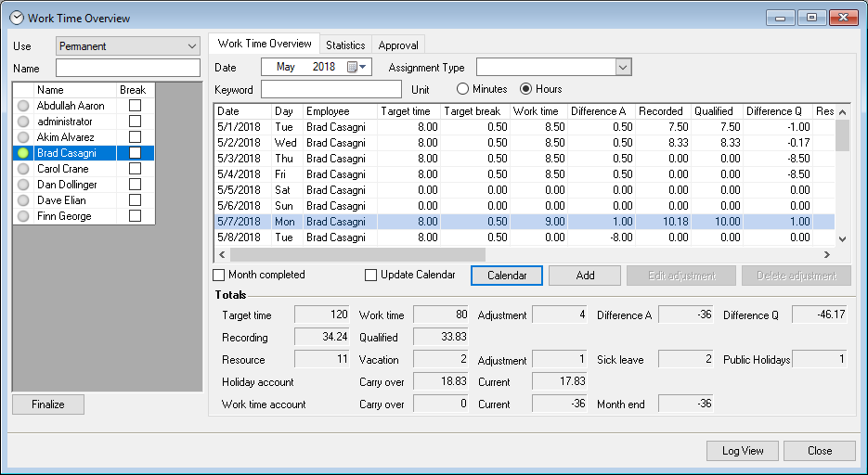Open the Assignment Type dropdown
The height and width of the screenshot is (475, 868).
tap(623, 67)
